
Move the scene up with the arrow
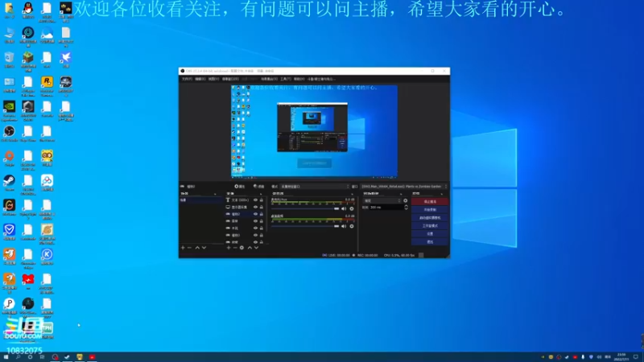coord(197,248)
